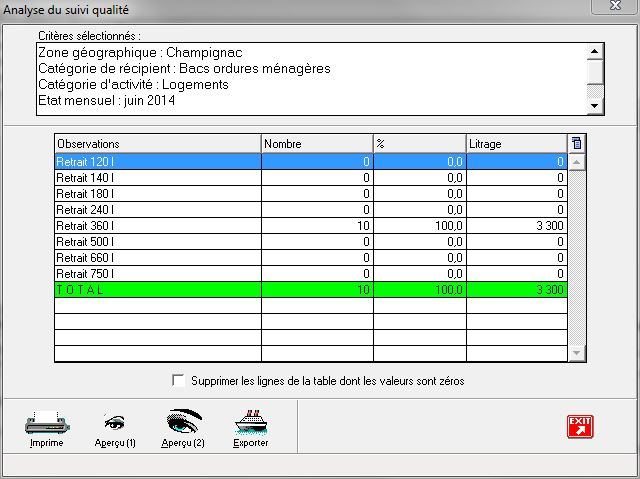Click the Exporter ship icon
Viewport: 640px width, 479px height.
click(250, 423)
